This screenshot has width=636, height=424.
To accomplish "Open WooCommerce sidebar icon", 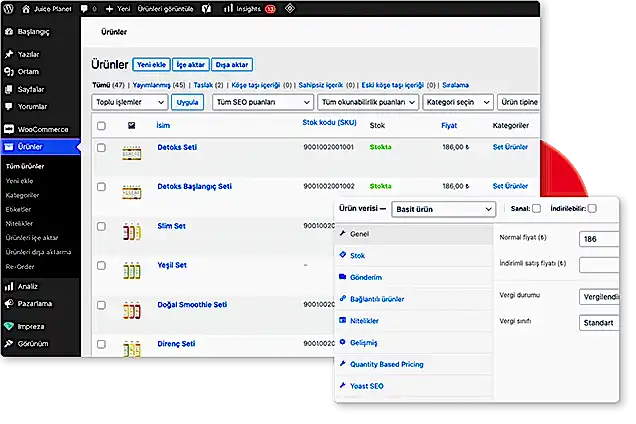I will point(9,129).
